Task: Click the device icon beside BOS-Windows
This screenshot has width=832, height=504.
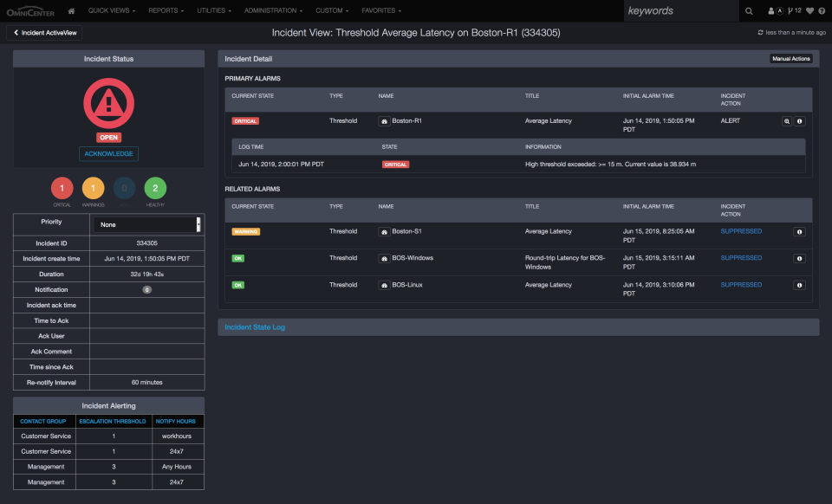Action: (384, 259)
